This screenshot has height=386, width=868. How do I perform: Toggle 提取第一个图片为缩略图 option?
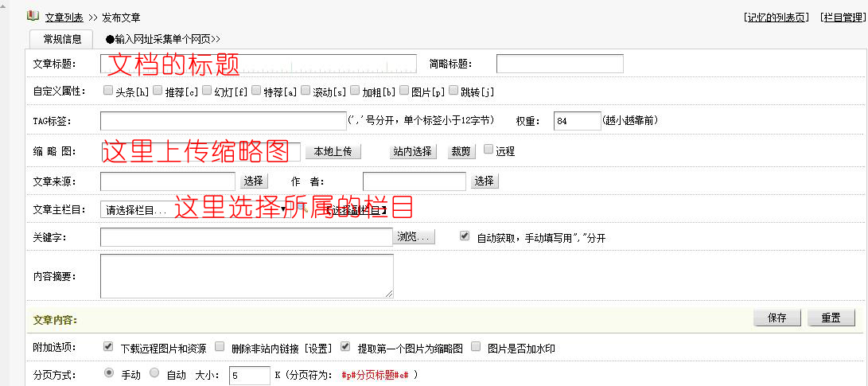(345, 347)
